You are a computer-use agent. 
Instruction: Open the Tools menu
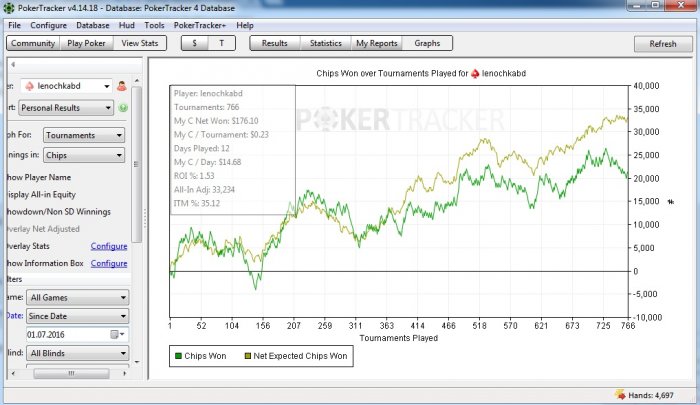pos(154,25)
